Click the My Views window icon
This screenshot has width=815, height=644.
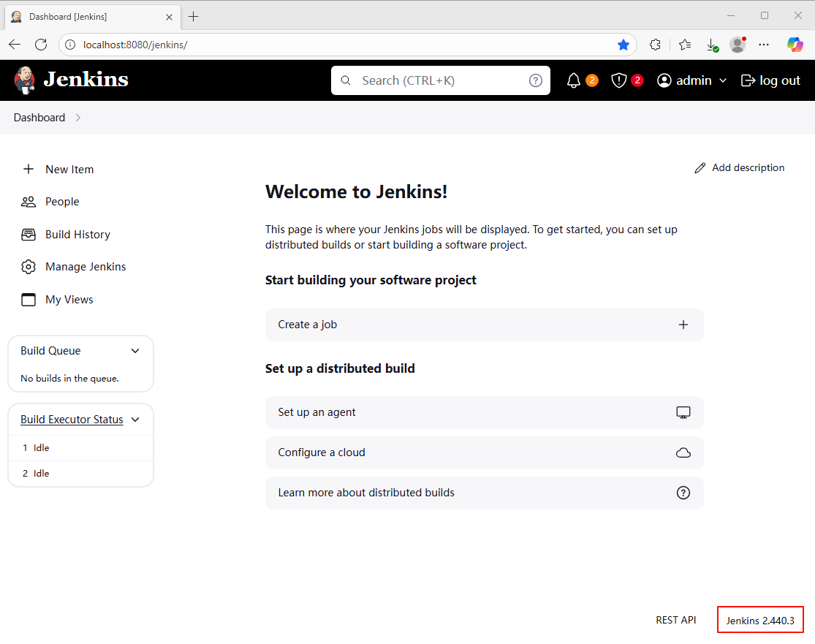[29, 300]
